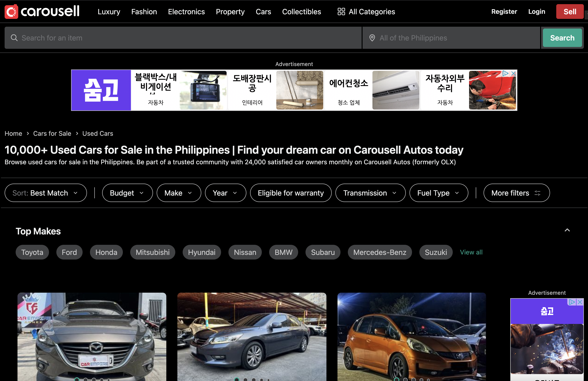
Task: Open the gray Mazda car listing photo
Action: click(92, 337)
